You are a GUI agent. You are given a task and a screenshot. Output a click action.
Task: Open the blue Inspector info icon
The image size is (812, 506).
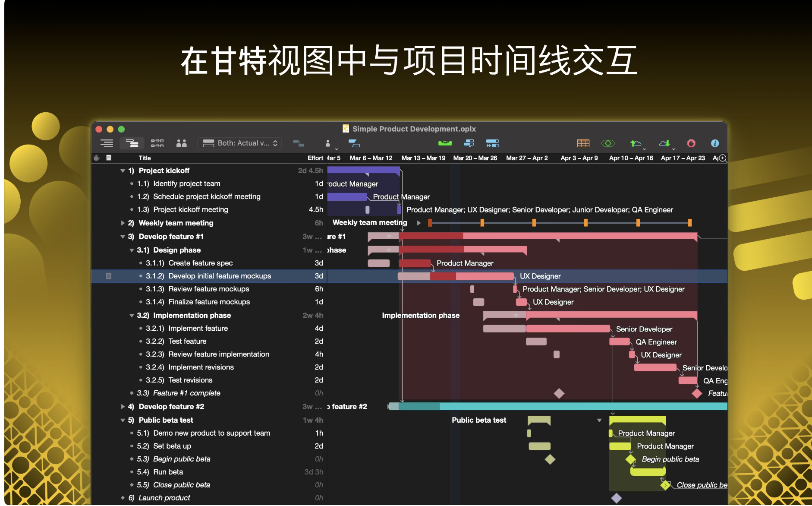pyautogui.click(x=715, y=143)
